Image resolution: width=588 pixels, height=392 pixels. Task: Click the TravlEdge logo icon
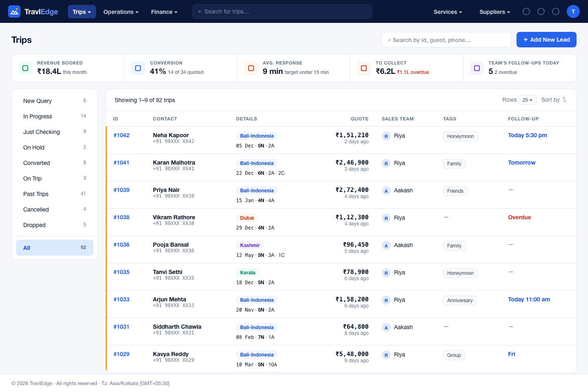point(14,11)
